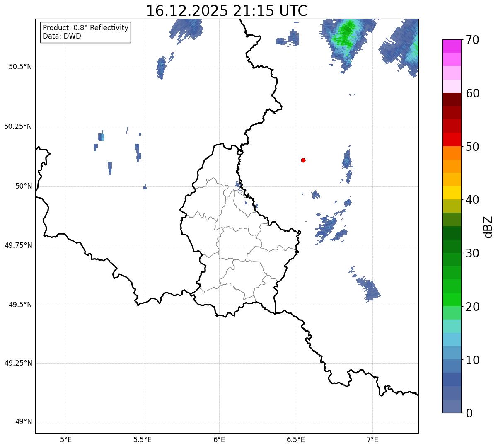Click the 7°E longitude tick label

[x=372, y=439]
